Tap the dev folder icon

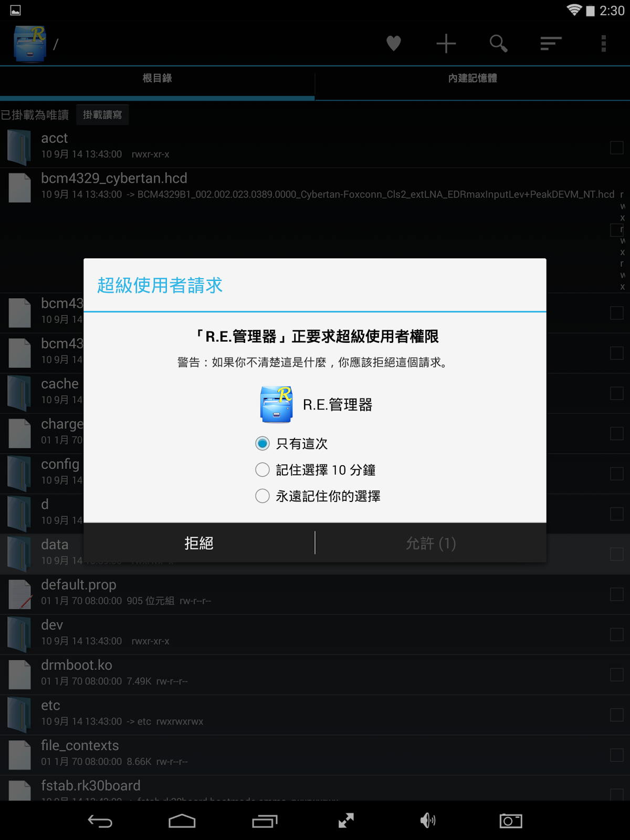19,634
